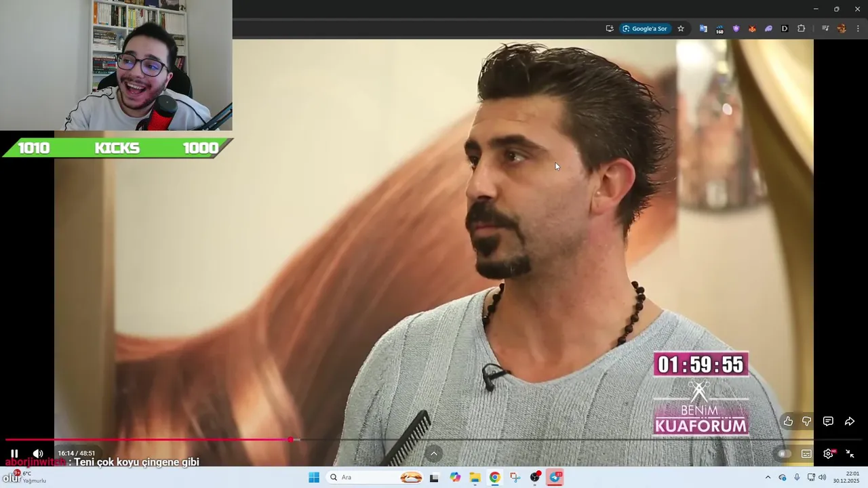Open the 160 speed extension
Image resolution: width=868 pixels, height=488 pixels.
719,28
